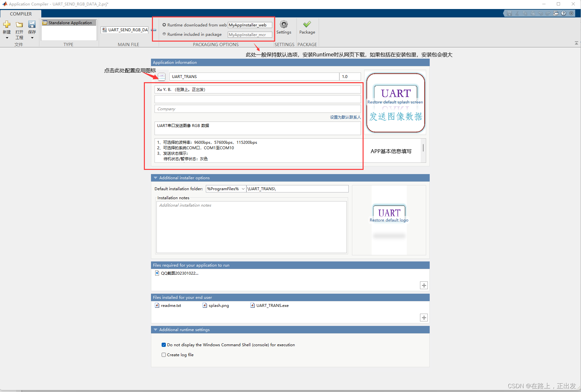Click the UART_TRANS.exe file icon

point(253,306)
